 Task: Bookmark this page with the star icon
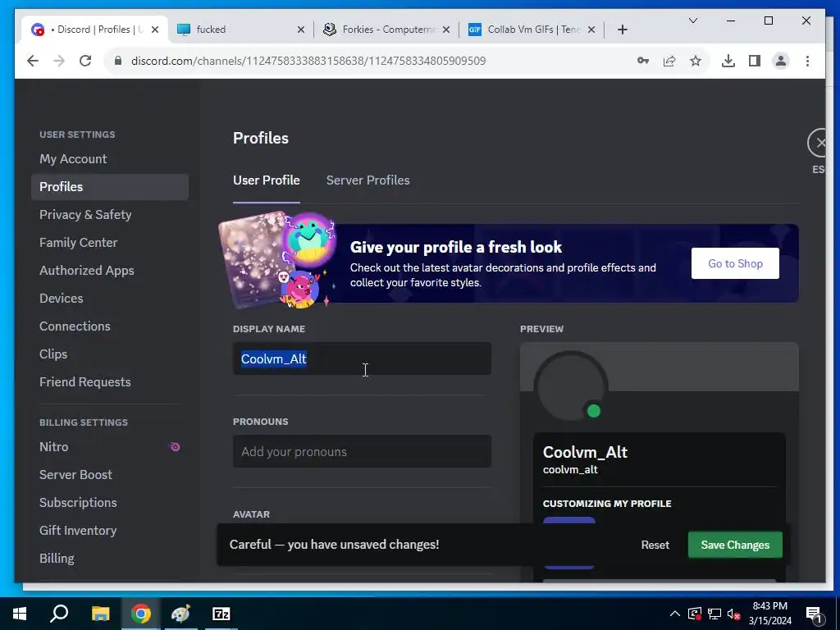(x=696, y=61)
